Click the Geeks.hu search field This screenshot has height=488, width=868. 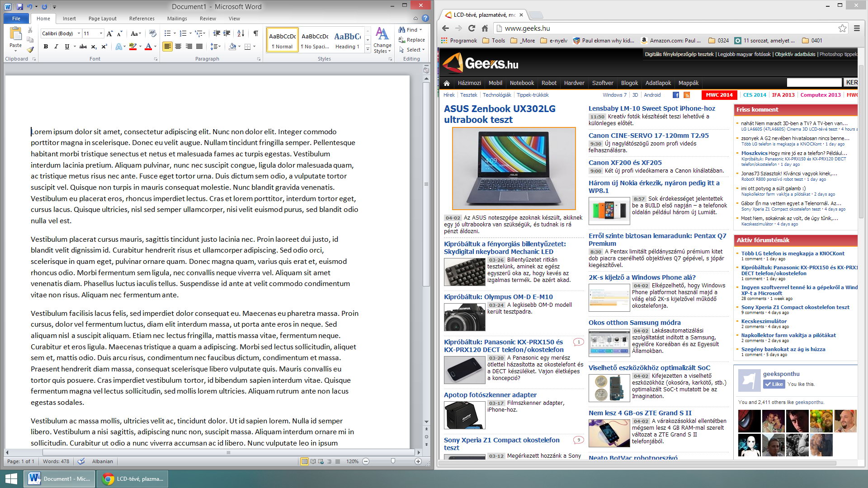click(x=814, y=83)
